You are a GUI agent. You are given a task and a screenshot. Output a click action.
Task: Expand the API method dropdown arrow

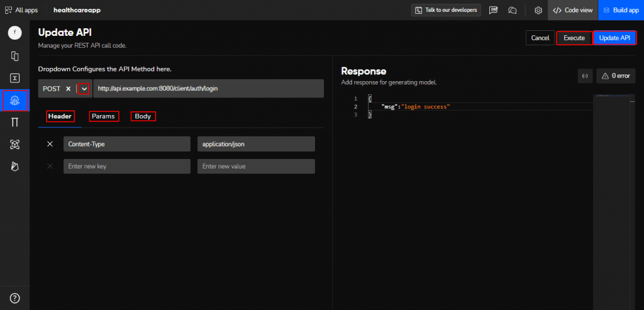[x=84, y=89]
